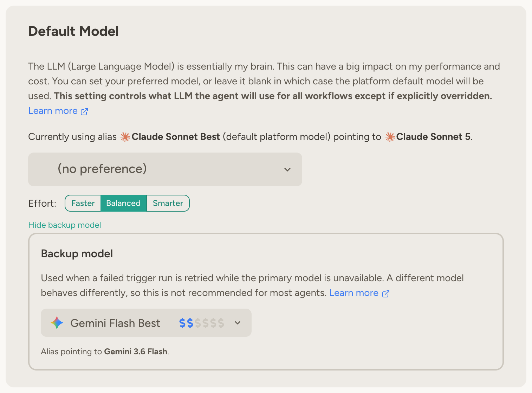Click Claude icon next to Claude Sonnet 5
Viewport: 532px width, 393px height.
coord(390,137)
